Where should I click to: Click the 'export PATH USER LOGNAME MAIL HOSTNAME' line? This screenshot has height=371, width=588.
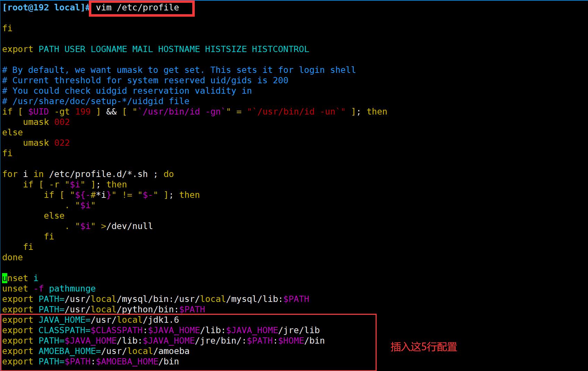[156, 49]
